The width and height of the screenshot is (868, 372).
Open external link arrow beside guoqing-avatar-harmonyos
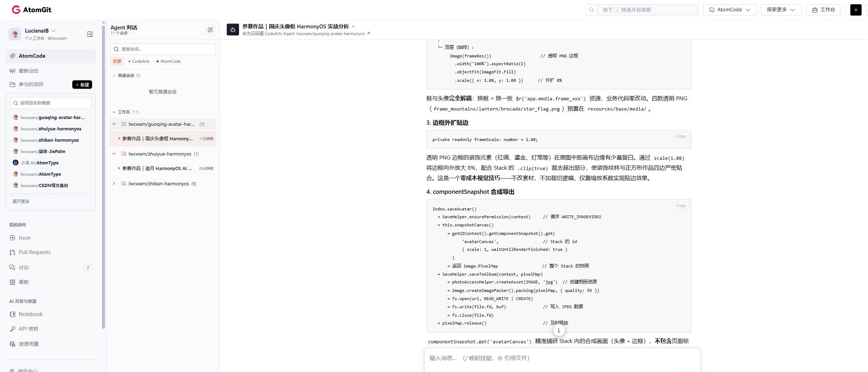coord(368,34)
